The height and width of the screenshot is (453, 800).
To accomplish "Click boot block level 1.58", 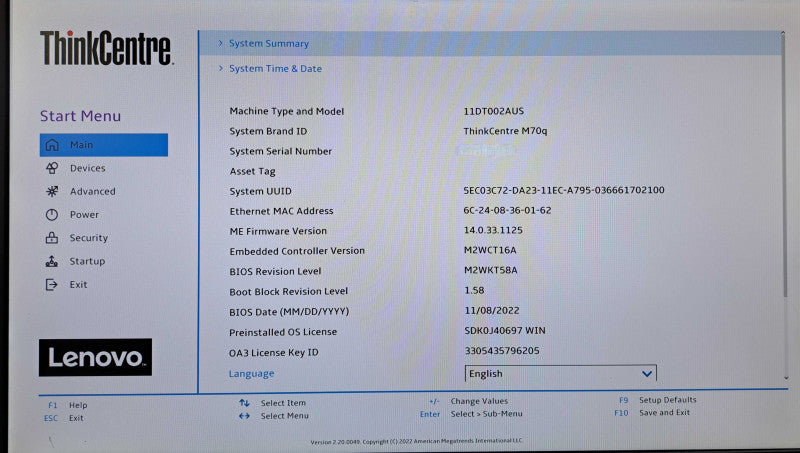I will [x=474, y=290].
